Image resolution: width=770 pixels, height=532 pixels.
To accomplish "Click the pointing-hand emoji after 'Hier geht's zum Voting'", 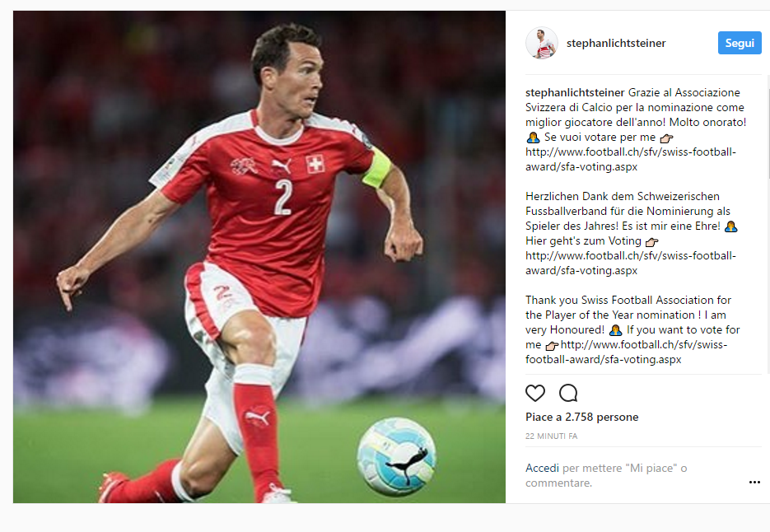I will point(651,241).
